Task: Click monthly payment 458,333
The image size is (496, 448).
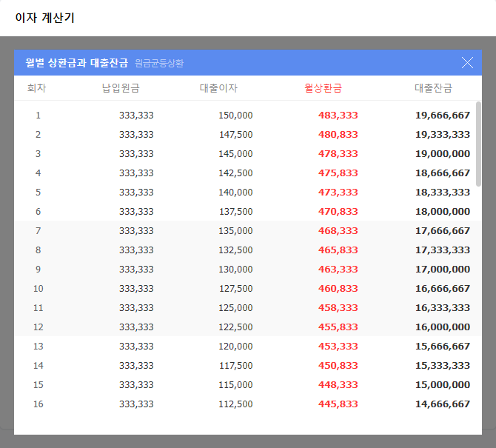Action: point(338,308)
